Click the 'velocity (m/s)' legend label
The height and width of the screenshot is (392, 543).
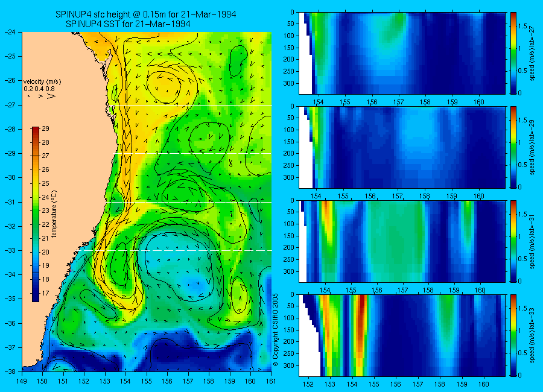42,82
